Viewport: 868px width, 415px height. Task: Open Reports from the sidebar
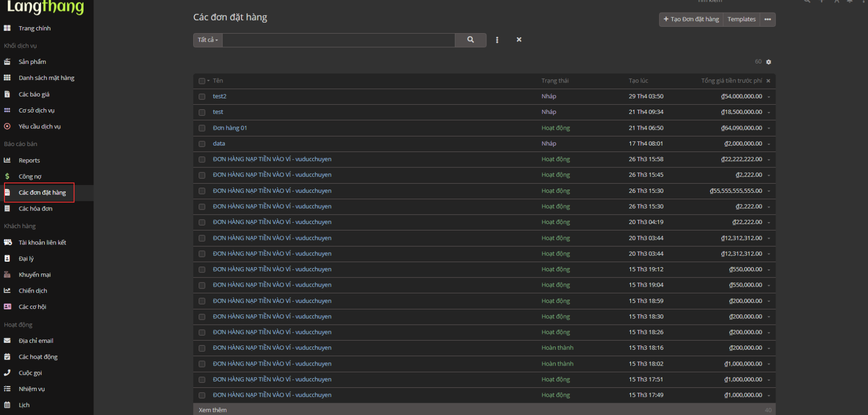[29, 161]
